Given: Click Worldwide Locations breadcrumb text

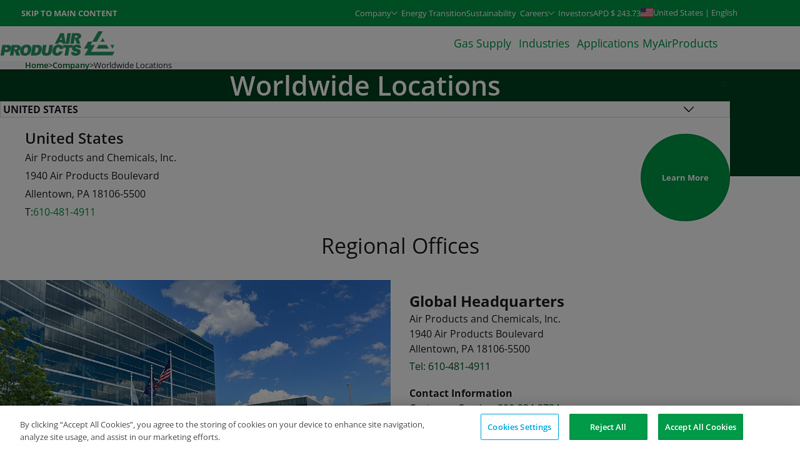Looking at the screenshot, I should pyautogui.click(x=133, y=65).
